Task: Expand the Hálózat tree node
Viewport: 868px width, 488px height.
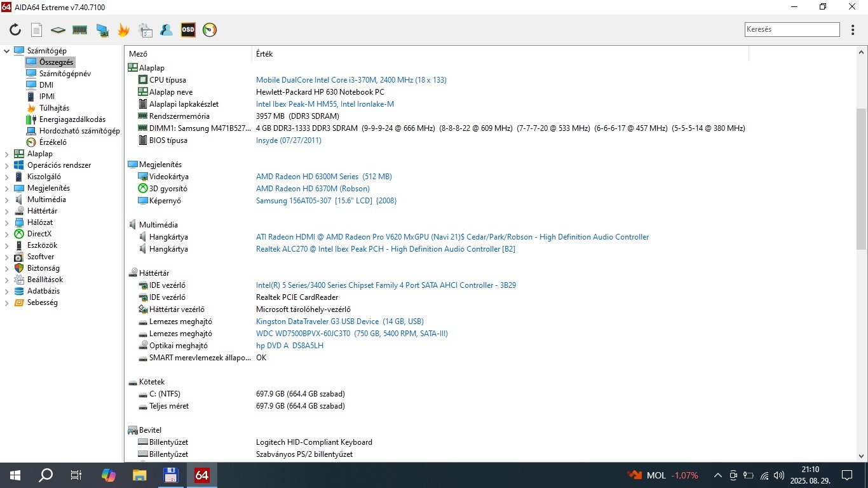Action: pos(7,222)
